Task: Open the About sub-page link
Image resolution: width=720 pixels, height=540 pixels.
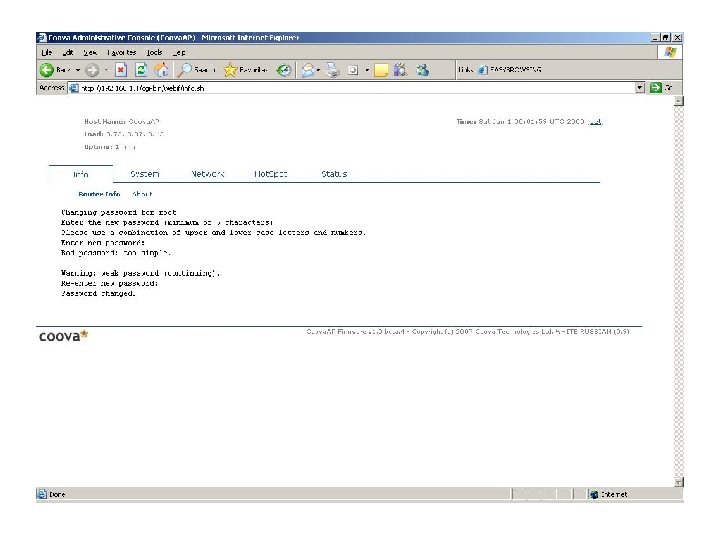Action: (142, 194)
